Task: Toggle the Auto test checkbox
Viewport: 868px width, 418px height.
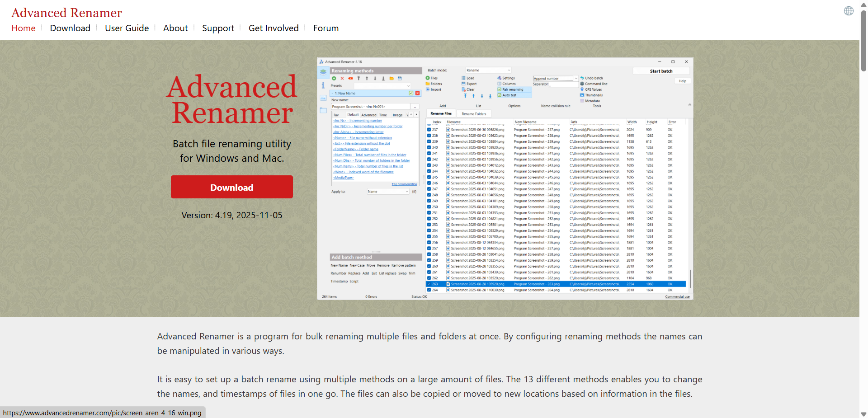Action: pyautogui.click(x=500, y=95)
